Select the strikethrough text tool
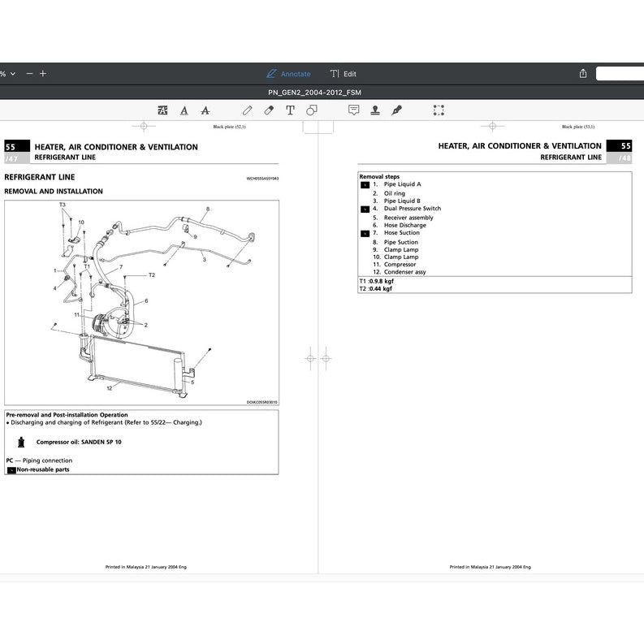Image resolution: width=644 pixels, height=644 pixels. 205,110
